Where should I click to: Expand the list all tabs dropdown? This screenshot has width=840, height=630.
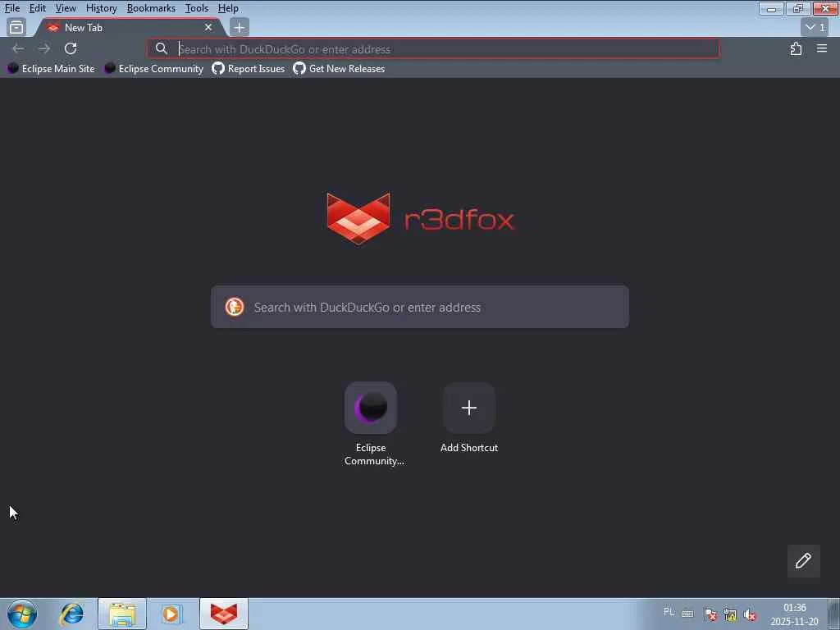click(815, 27)
